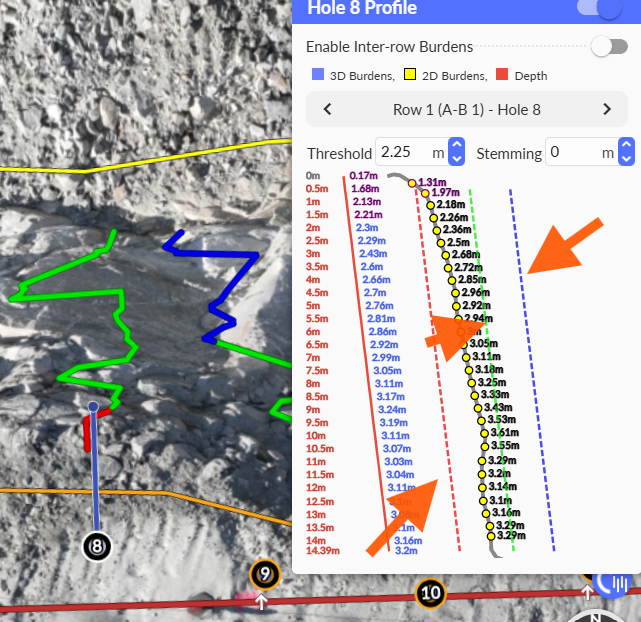Click the Threshold input field

pyautogui.click(x=404, y=153)
